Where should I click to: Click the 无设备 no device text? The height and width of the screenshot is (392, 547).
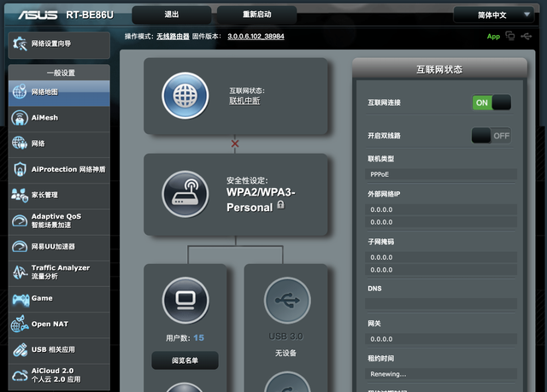(x=285, y=353)
